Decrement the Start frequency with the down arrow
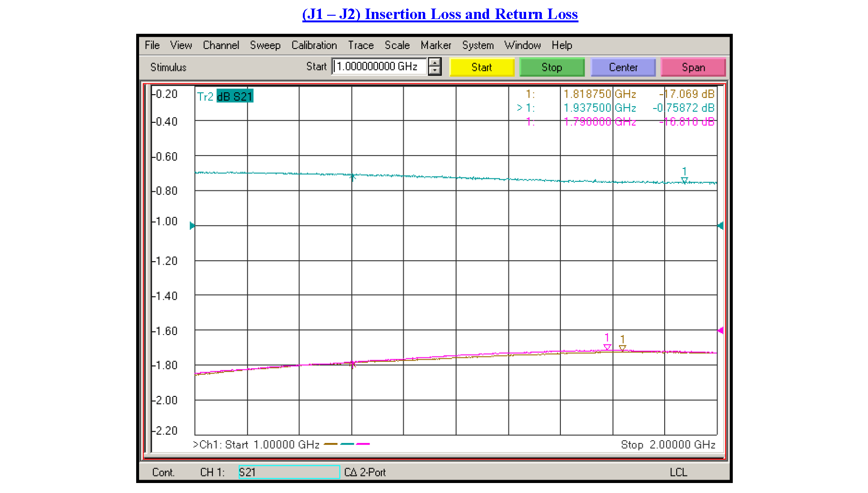Viewport: 868px width, 493px height. [434, 70]
